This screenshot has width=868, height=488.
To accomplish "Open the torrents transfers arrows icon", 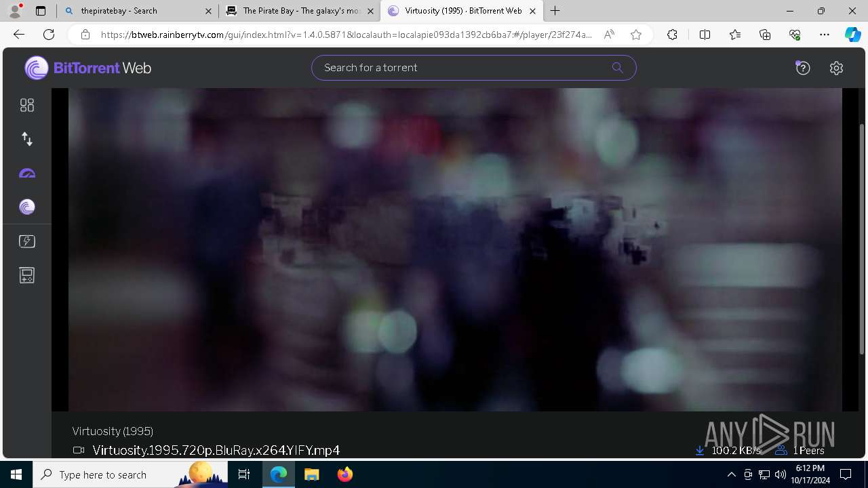I will coord(27,139).
